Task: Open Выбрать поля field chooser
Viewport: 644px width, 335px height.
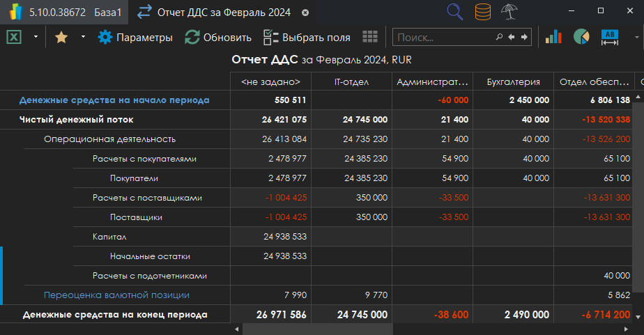Action: 306,38
